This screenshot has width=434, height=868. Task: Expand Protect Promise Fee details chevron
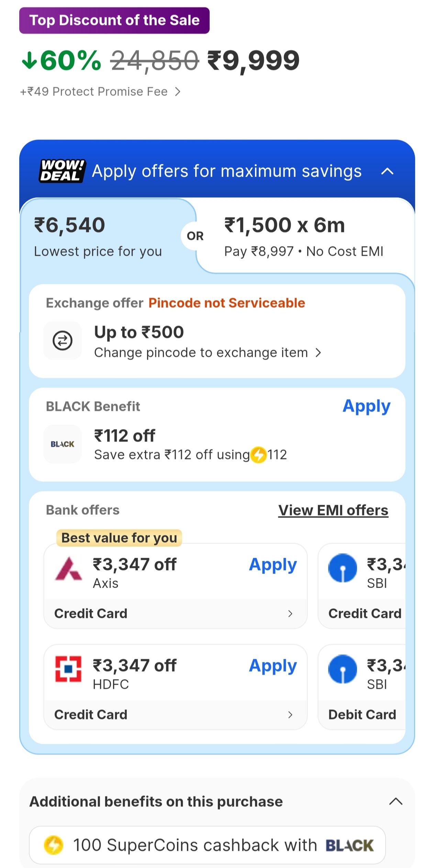coord(177,92)
